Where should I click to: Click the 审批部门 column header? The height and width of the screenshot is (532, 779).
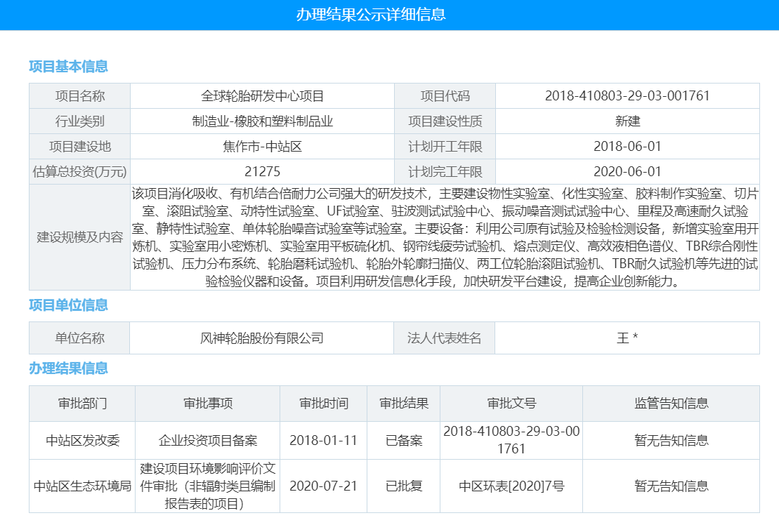click(x=82, y=404)
